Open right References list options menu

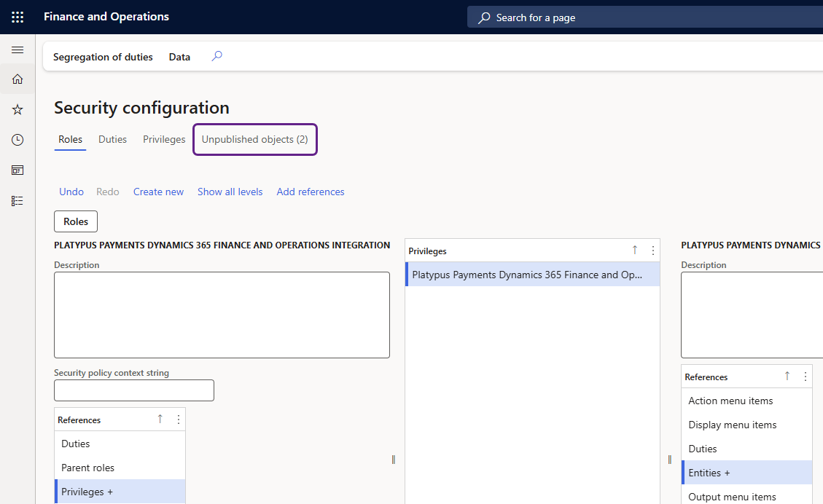[806, 377]
